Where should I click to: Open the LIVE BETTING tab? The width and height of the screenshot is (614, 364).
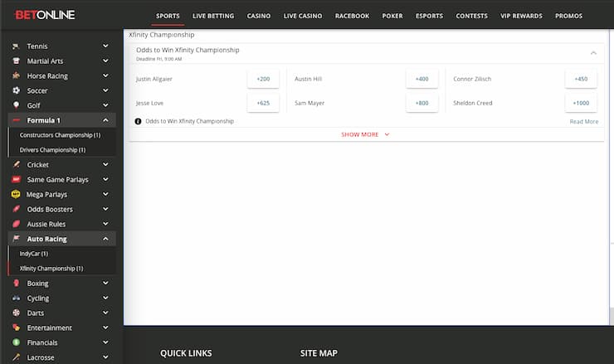[x=213, y=16]
